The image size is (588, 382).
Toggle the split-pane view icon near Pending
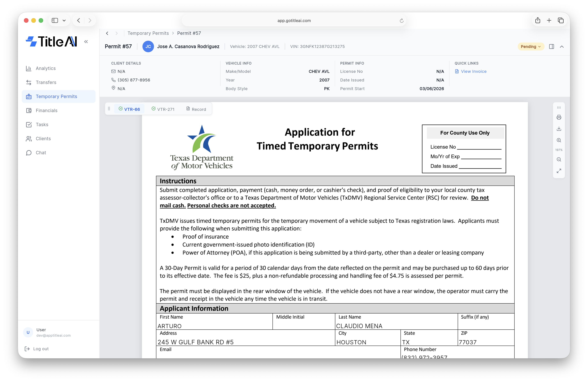552,46
